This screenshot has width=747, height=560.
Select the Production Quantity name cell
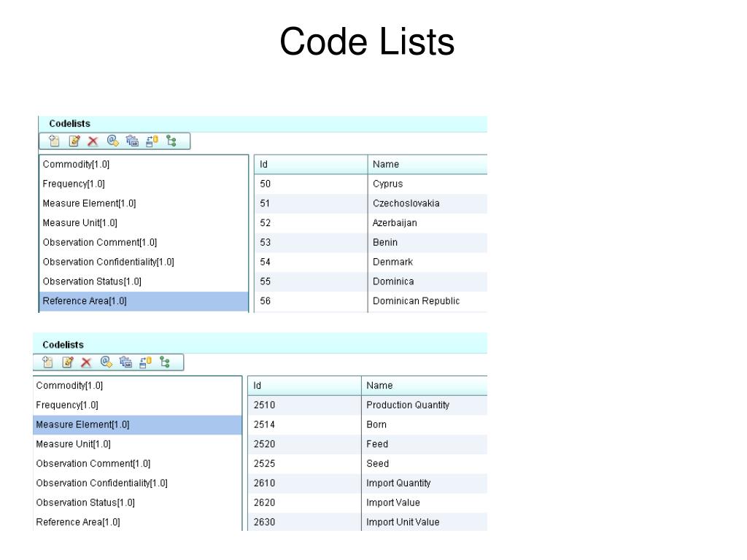(x=425, y=405)
